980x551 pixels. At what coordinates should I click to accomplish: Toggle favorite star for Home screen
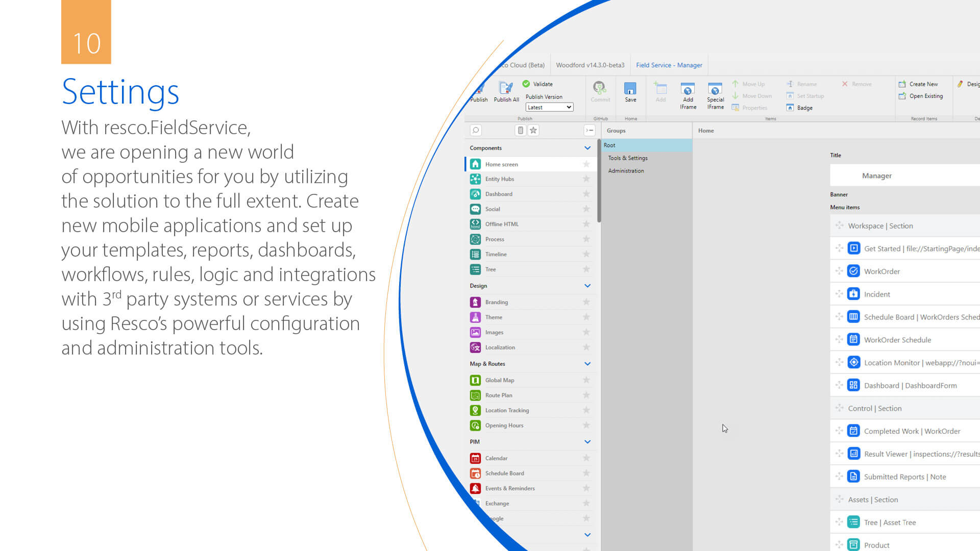(x=586, y=164)
